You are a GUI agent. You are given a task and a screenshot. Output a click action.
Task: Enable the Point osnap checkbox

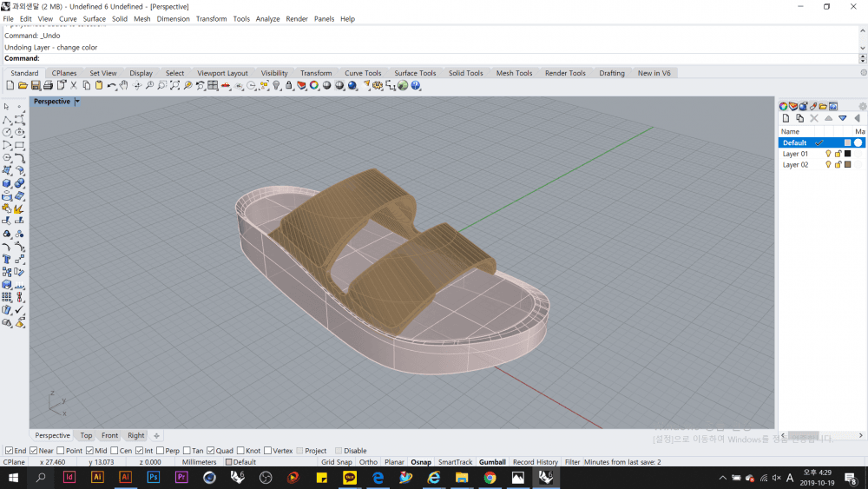(x=61, y=451)
